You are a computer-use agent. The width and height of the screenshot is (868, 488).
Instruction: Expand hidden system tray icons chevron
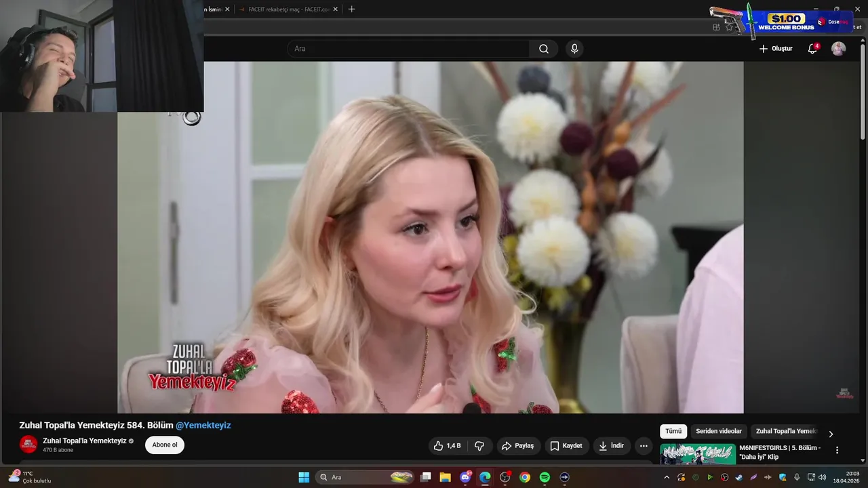[667, 477]
